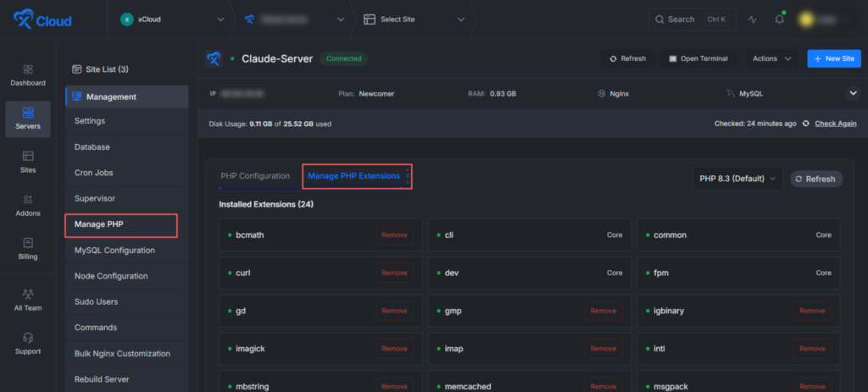Click the Site List icon
Screen dimensions: 868x392
pos(77,69)
